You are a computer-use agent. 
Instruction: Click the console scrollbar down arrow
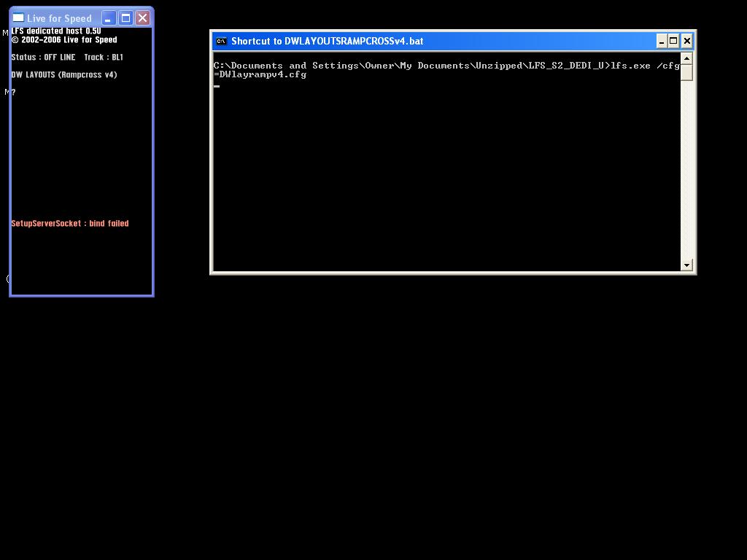[x=686, y=265]
